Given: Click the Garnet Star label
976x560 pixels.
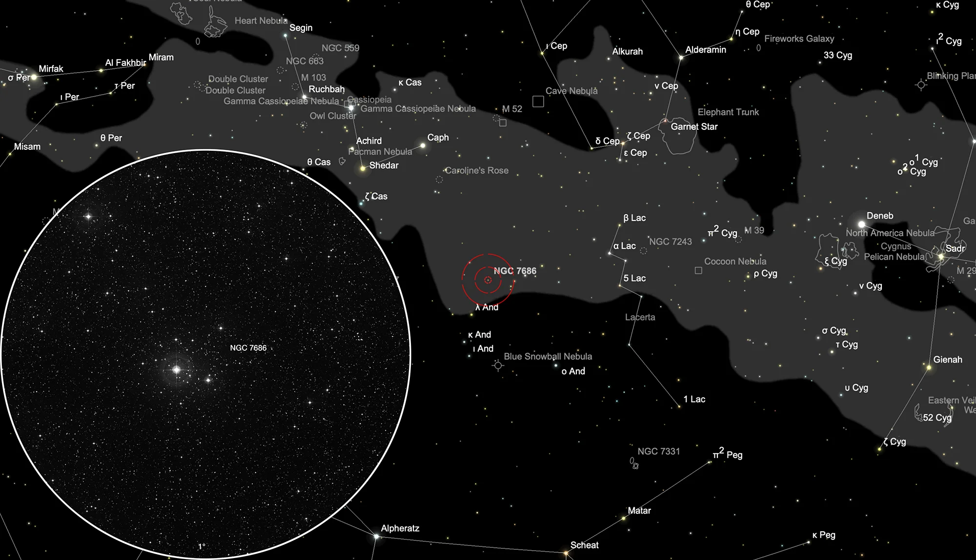Looking at the screenshot, I should 694,126.
